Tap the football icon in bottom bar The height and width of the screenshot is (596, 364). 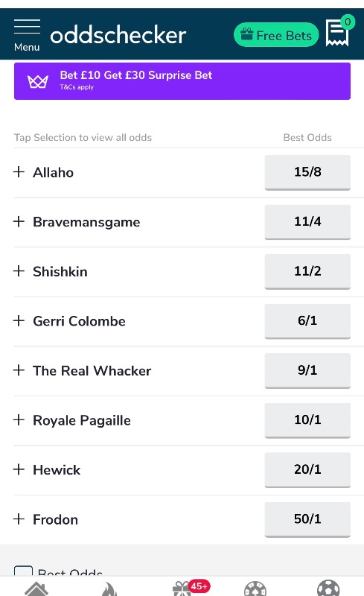328,588
